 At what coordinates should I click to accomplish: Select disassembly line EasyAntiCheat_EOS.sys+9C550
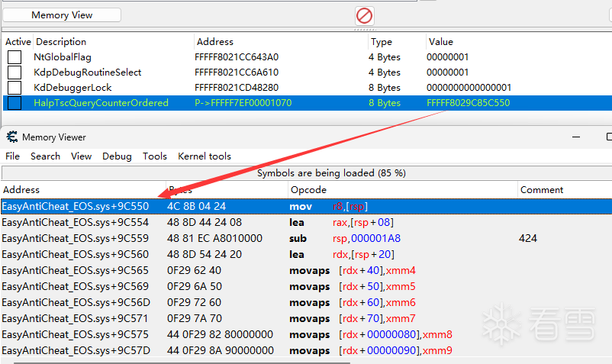(306, 206)
